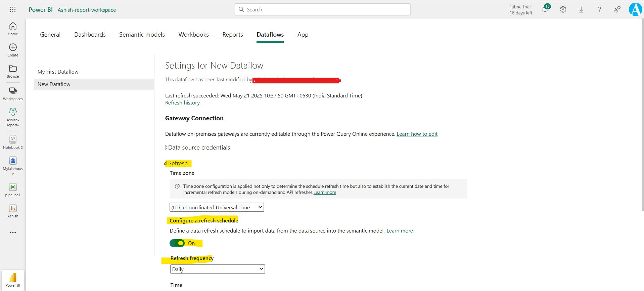Expand the Data source credentials section

point(199,148)
